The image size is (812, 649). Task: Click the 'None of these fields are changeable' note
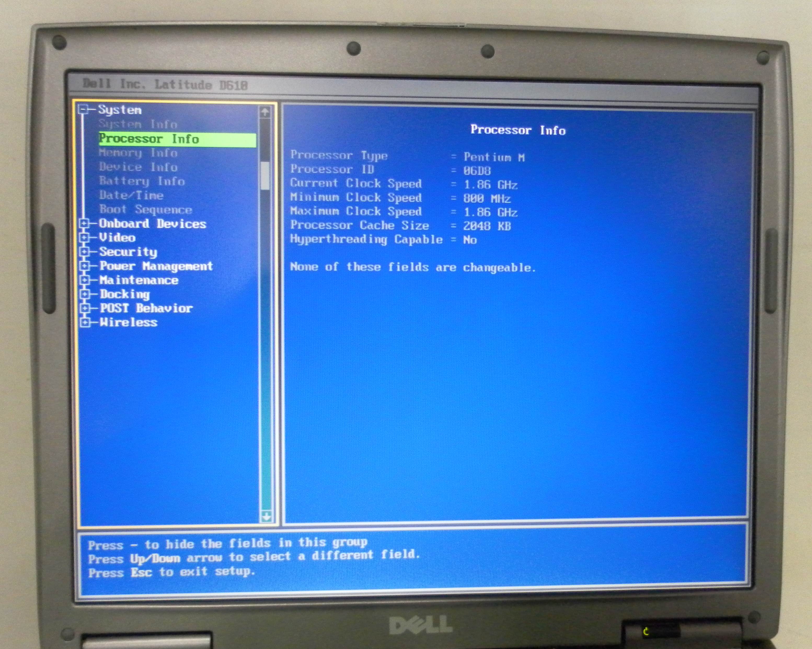413,267
